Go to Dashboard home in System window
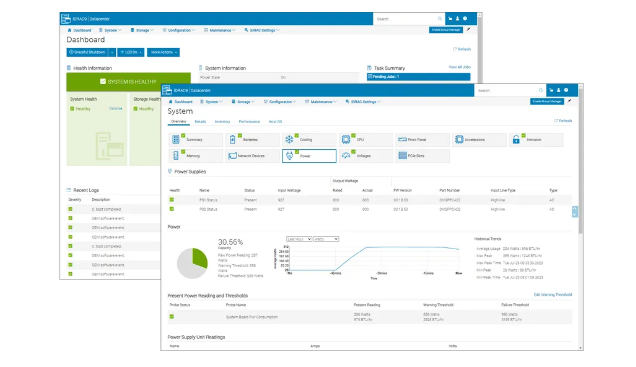This screenshot has width=636, height=367. tap(180, 102)
